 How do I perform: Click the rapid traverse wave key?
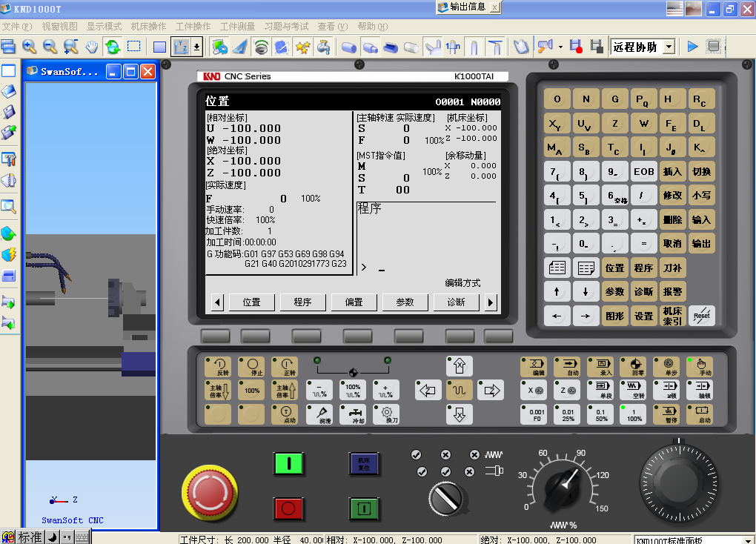tap(459, 390)
